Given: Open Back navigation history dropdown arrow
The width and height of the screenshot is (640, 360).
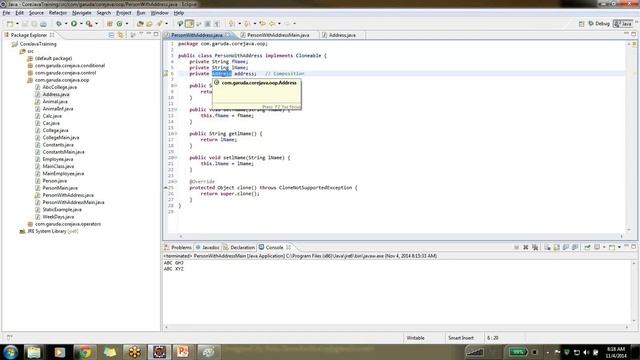Looking at the screenshot, I should 279,24.
